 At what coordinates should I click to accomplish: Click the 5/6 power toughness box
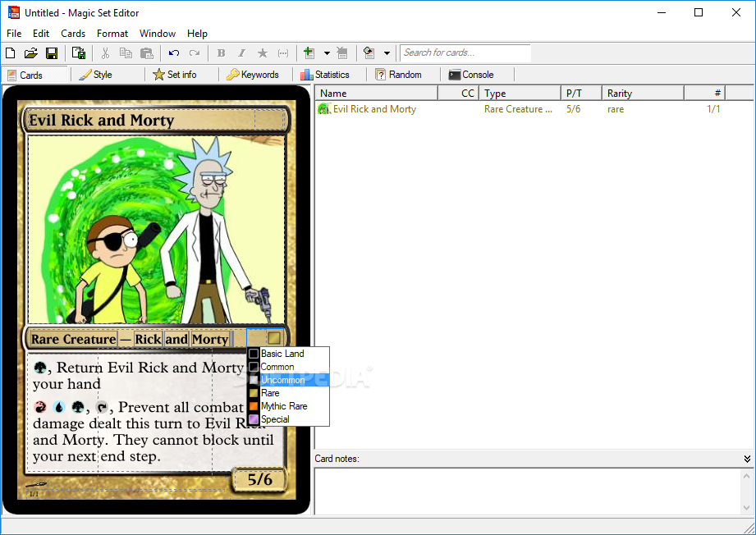point(260,479)
